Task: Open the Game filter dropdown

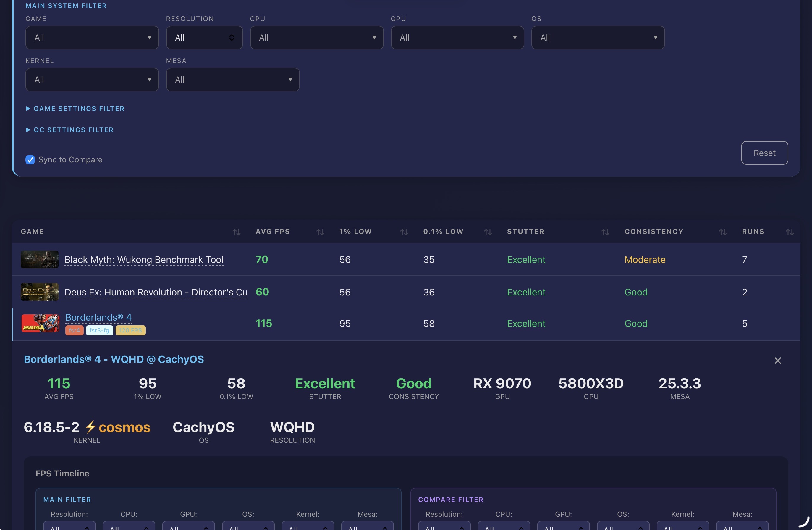Action: click(92, 38)
